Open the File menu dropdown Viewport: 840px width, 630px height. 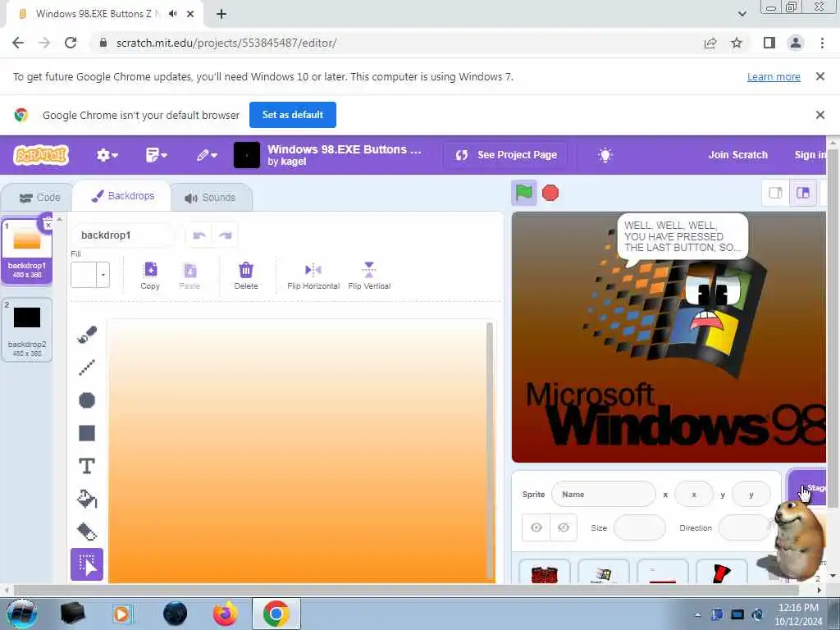tap(157, 155)
